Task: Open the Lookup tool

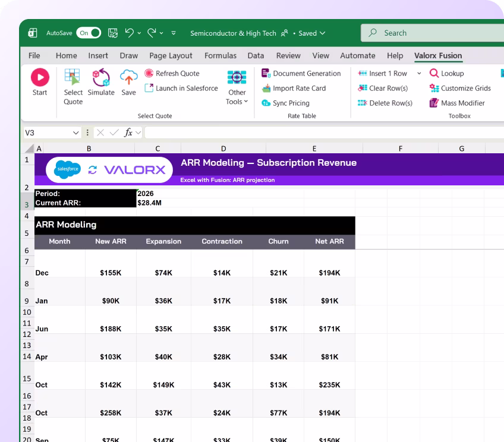Action: coord(447,73)
